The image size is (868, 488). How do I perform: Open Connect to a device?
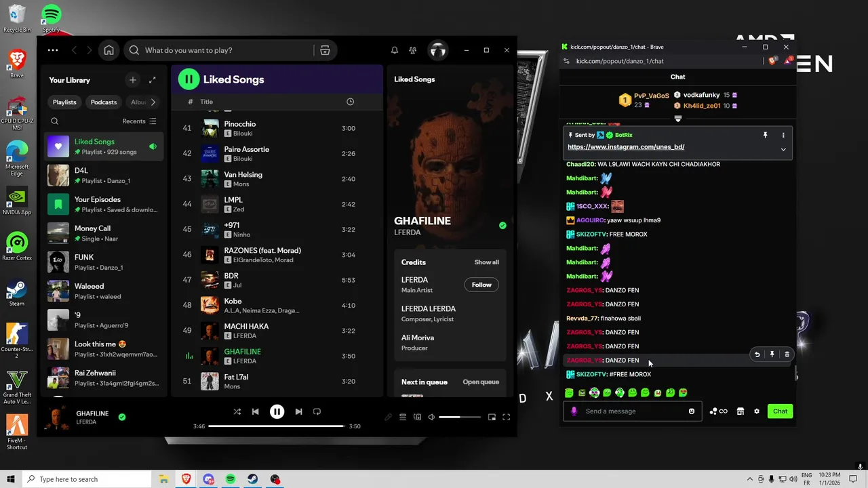click(417, 418)
